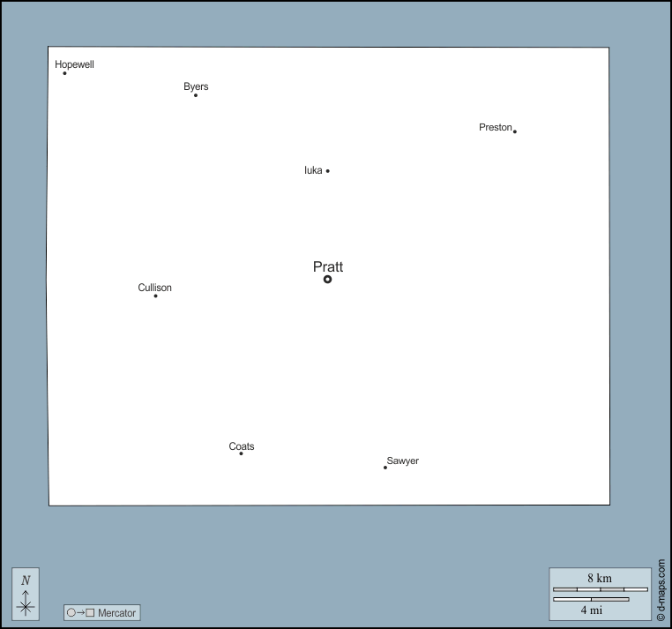Click the Pratt text label
Image resolution: width=672 pixels, height=629 pixels.
(x=328, y=266)
